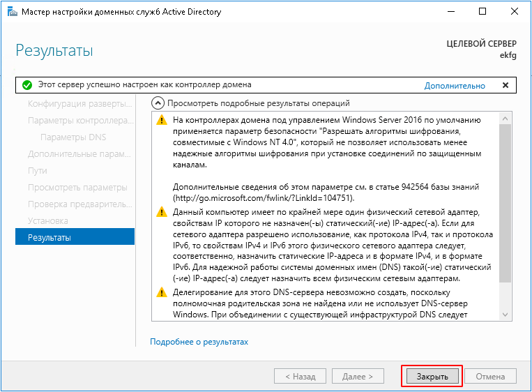
Task: Select the Результаты step in the sidebar
Action: pos(75,237)
